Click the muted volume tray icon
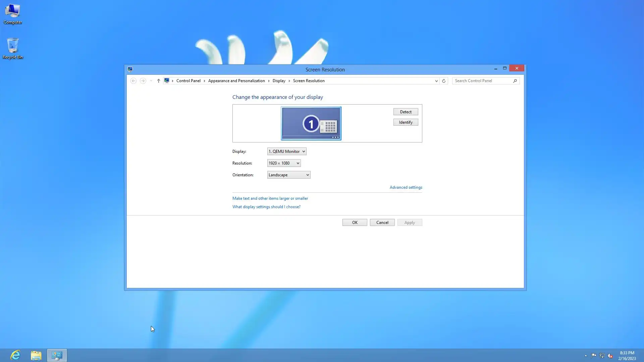644x362 pixels. click(610, 356)
